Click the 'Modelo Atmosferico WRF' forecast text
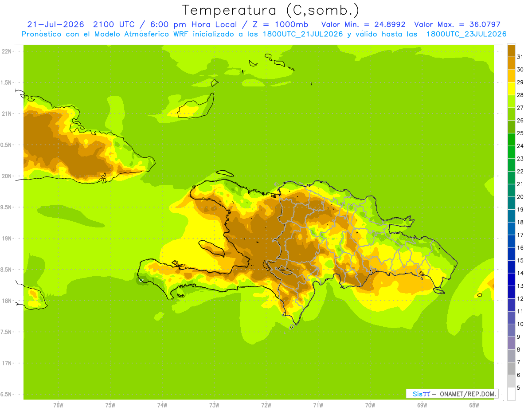The width and height of the screenshot is (532, 411). point(141,34)
